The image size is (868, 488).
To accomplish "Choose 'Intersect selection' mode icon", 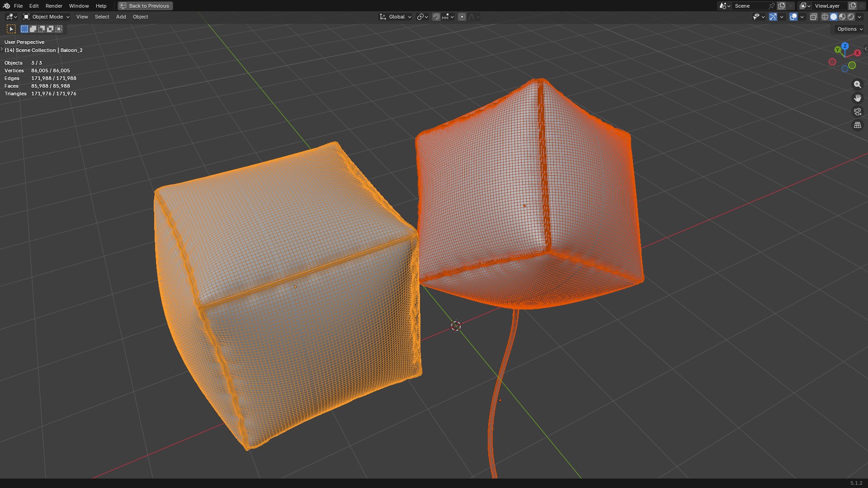I will coord(59,29).
